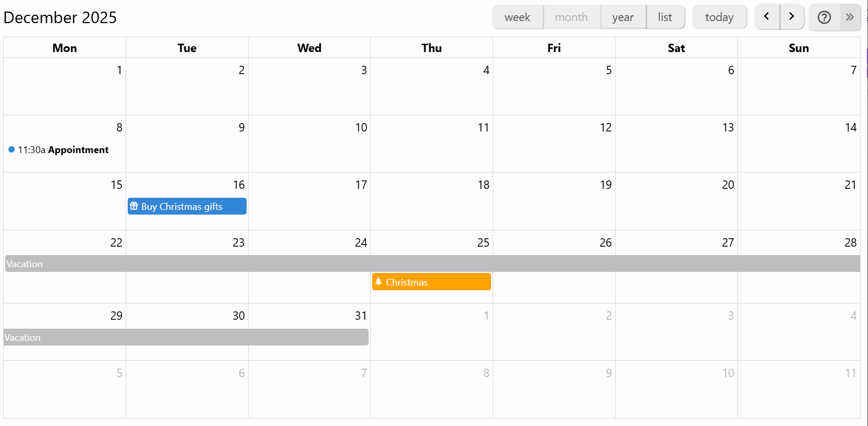Click the blue dot beside Appointment
Screen dimensions: 868x426
point(12,150)
